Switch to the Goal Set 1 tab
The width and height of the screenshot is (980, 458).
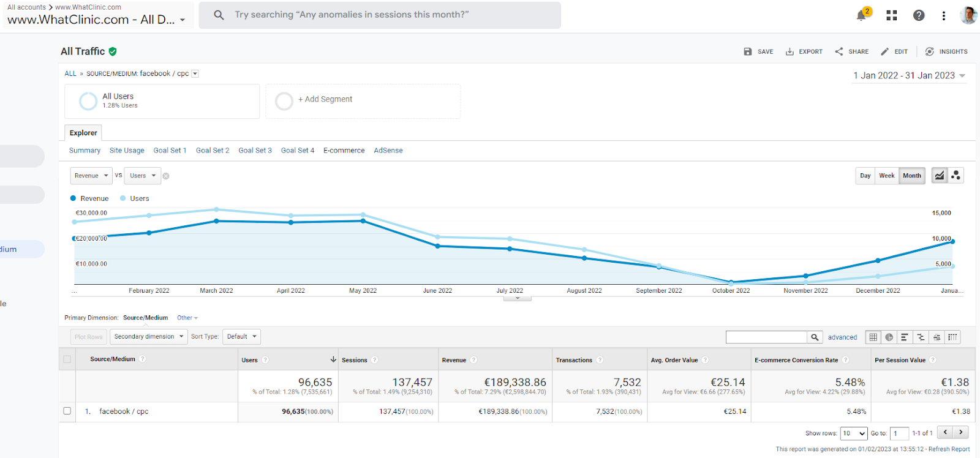tap(170, 151)
